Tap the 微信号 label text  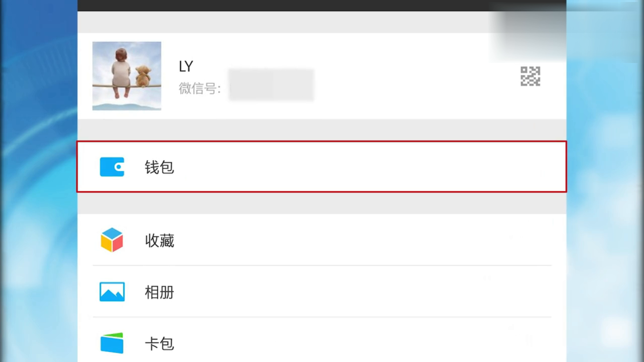(x=200, y=88)
